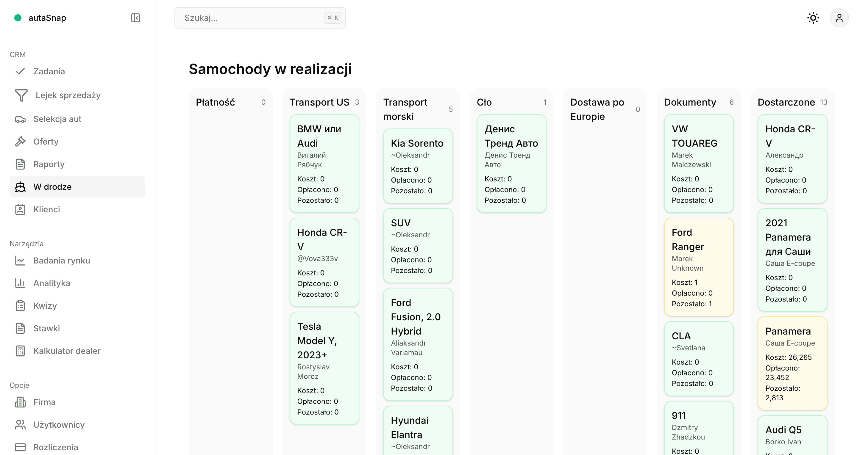Toggle the light/dark theme sun icon

point(813,18)
